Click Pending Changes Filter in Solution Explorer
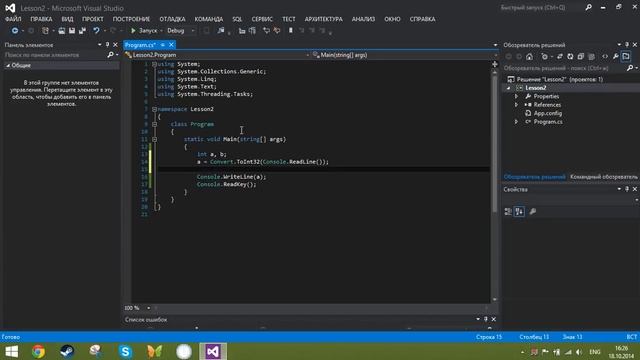The width and height of the screenshot is (640, 360). pos(544,57)
